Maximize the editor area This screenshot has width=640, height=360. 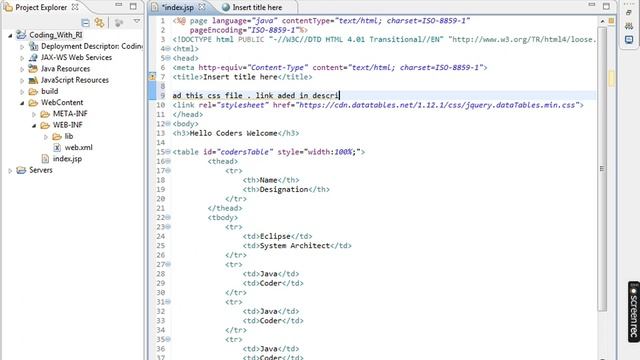pos(606,6)
